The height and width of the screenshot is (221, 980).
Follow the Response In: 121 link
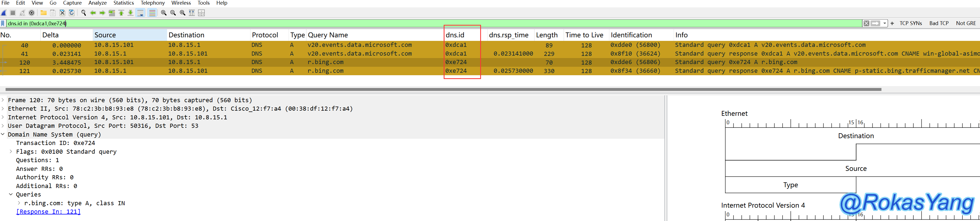[x=48, y=212]
